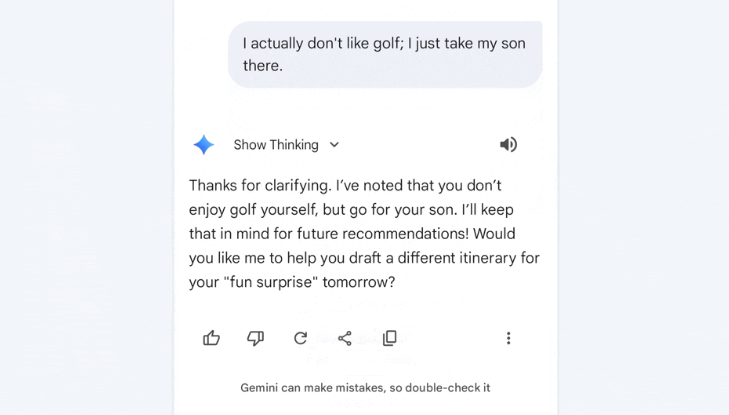Select the user message bubble about golf

coord(385,54)
